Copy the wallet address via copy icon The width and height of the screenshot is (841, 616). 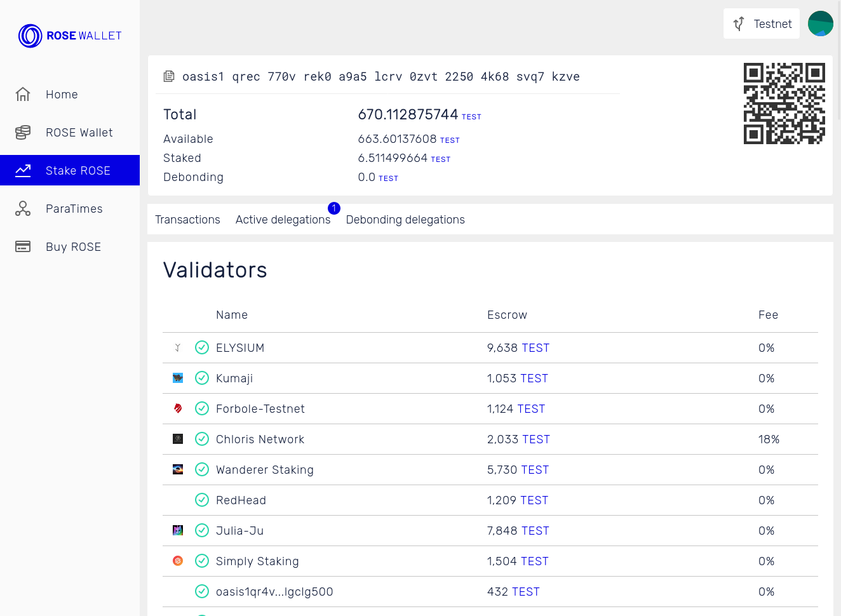pos(169,77)
